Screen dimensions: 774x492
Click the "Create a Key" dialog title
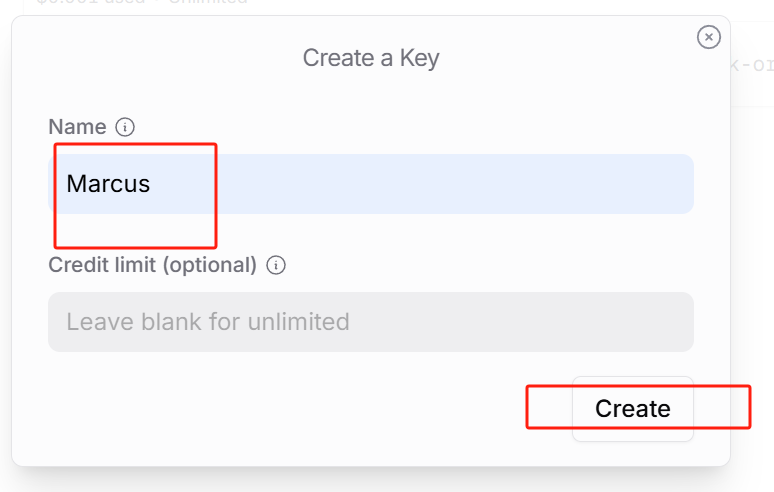[371, 58]
